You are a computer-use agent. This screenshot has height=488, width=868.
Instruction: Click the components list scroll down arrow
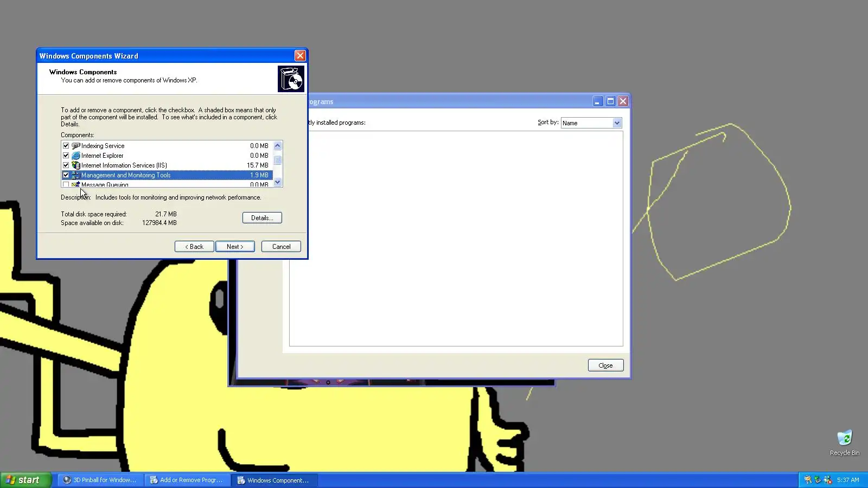tap(278, 182)
